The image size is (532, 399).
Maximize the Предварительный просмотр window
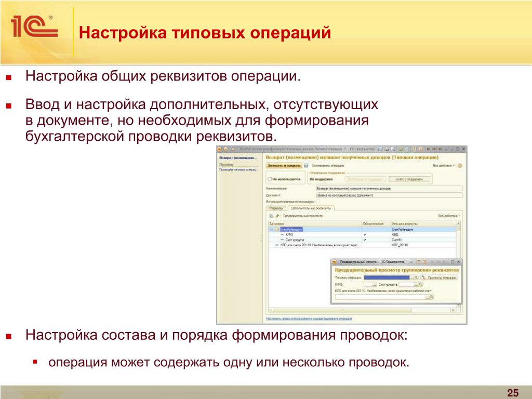(x=453, y=262)
